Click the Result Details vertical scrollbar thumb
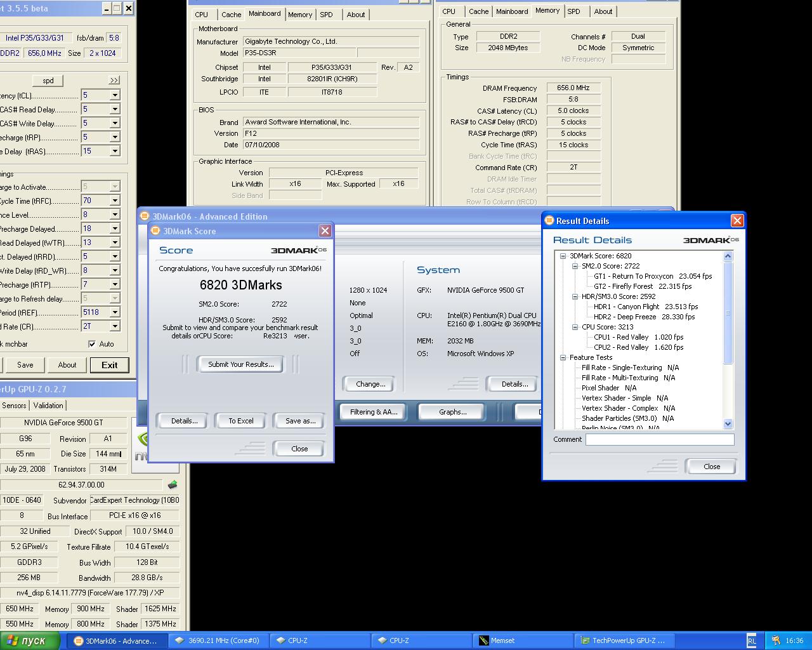Image resolution: width=812 pixels, height=650 pixels. tap(728, 313)
